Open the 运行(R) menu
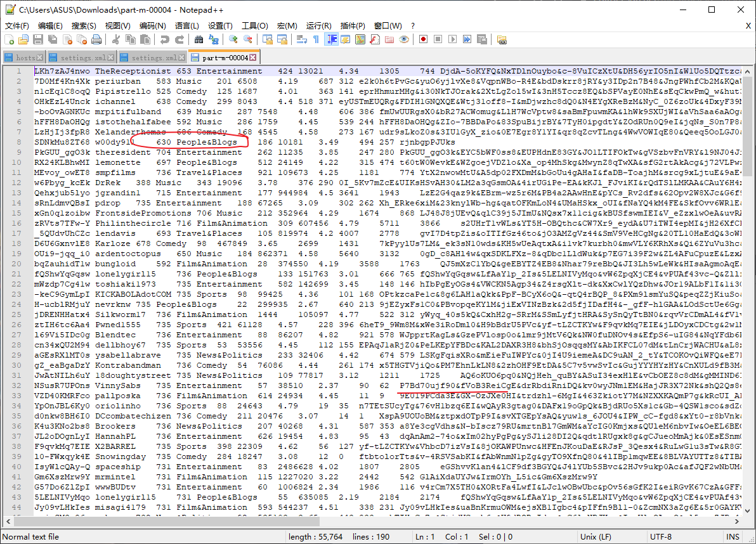Image resolution: width=756 pixels, height=544 pixels. [318, 25]
